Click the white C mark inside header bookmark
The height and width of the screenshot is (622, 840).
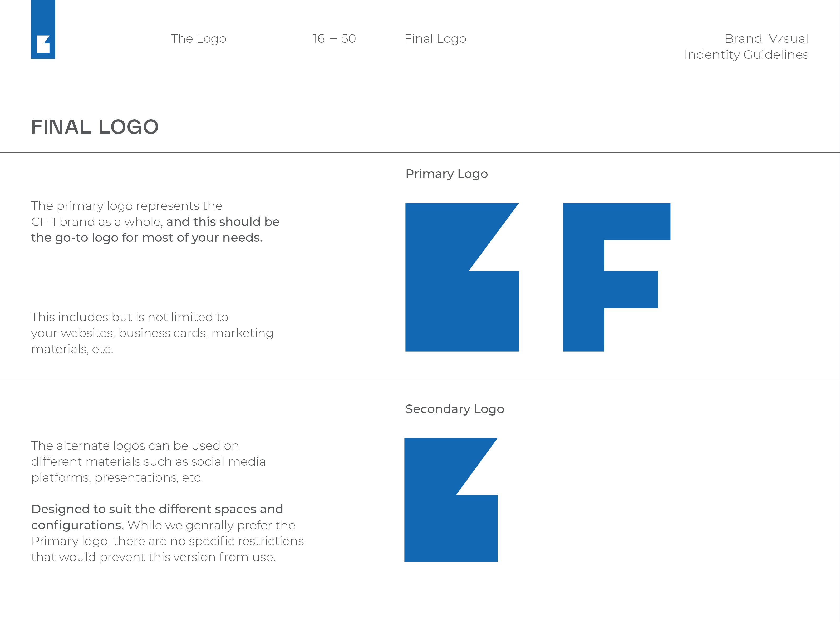(x=43, y=44)
